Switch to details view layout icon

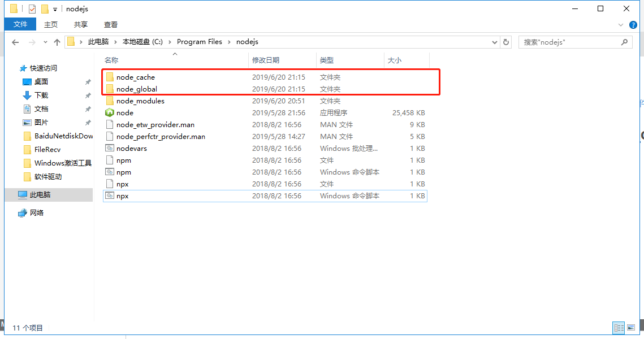(x=619, y=328)
